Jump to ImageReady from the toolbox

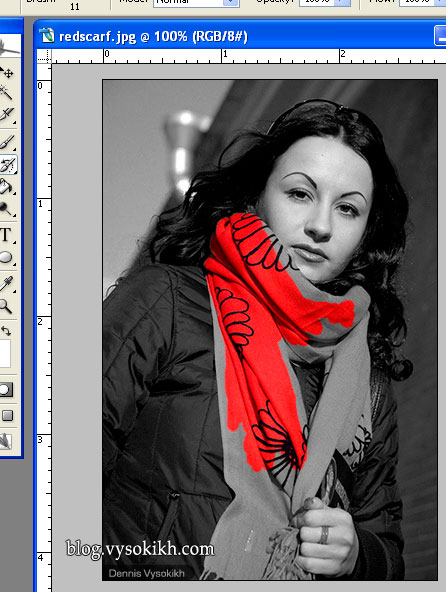coord(6,441)
